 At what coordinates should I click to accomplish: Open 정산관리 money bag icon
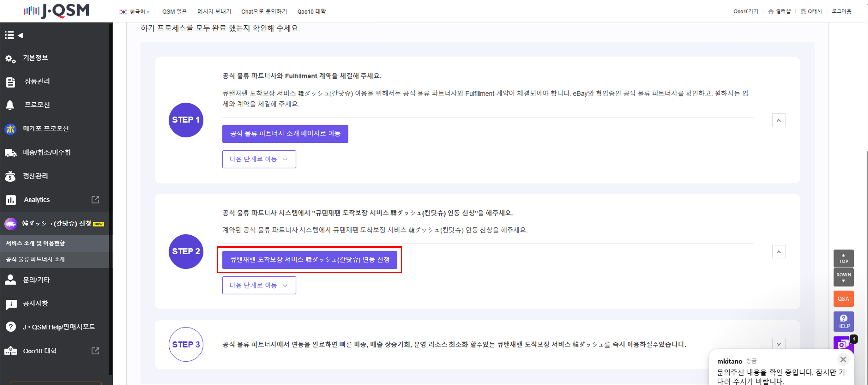[x=10, y=176]
